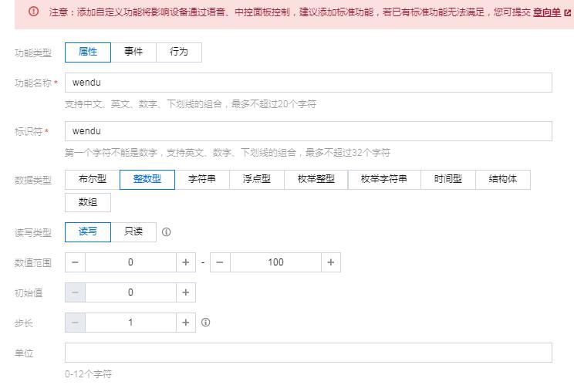Select 数组 data type button

tap(88, 202)
